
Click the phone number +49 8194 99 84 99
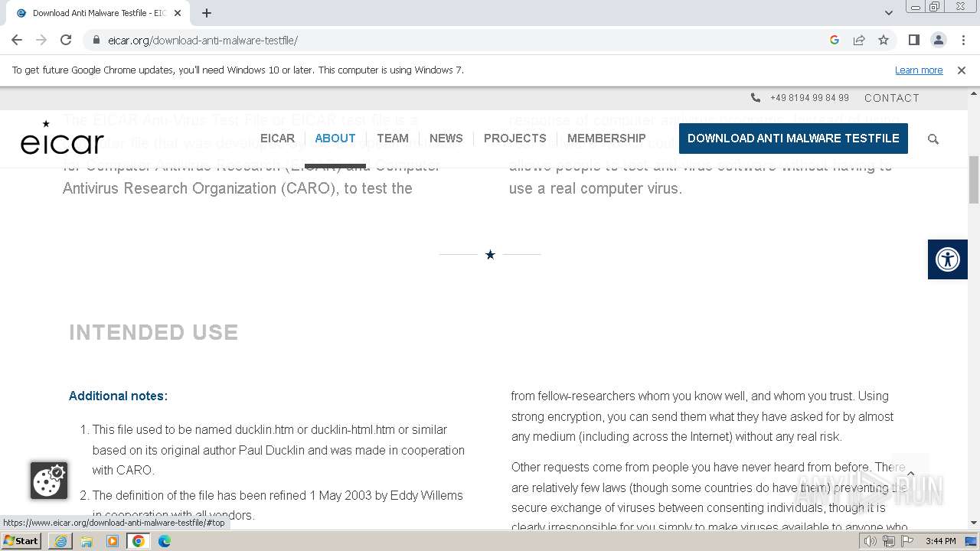[809, 98]
